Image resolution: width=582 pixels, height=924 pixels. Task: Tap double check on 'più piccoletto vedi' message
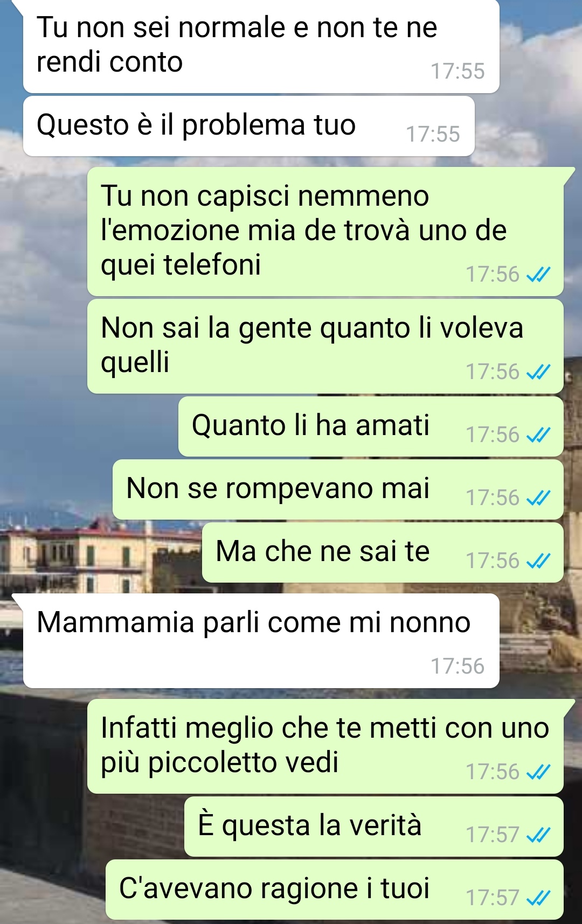click(538, 772)
